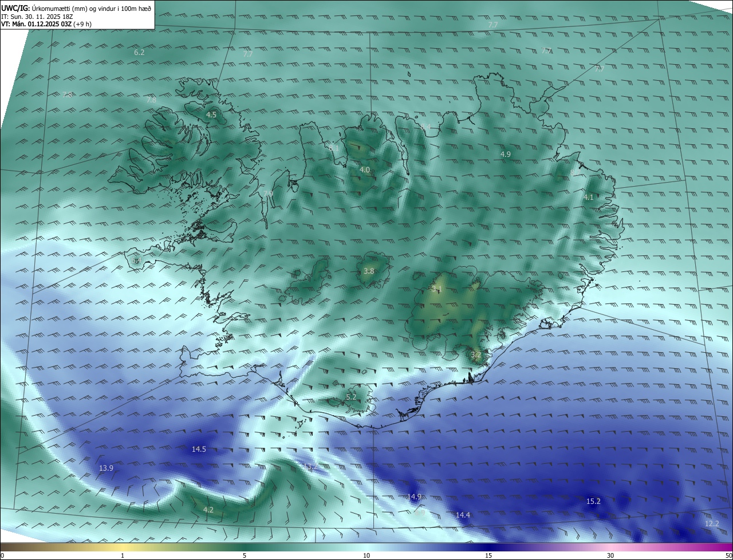Click the init time "IT: Sun. 30. 11. 2025 18Z"
Viewport: 733px width, 560px height.
pyautogui.click(x=38, y=17)
